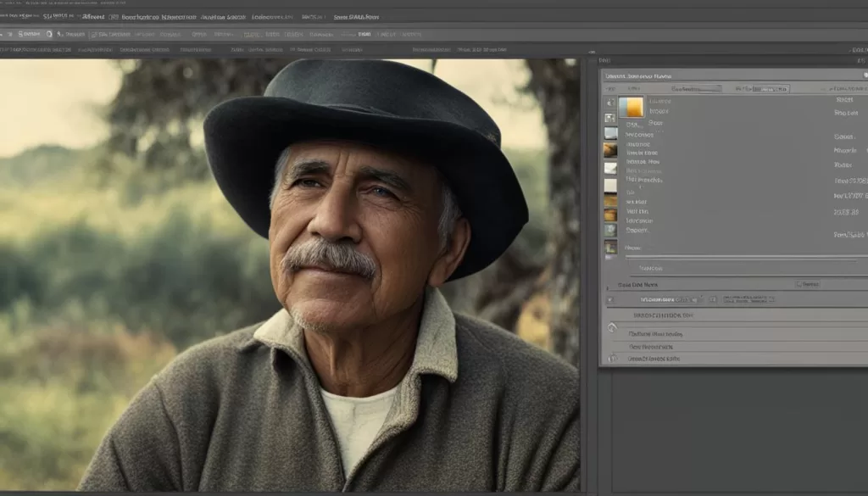Click the man's portrait photo on the canvas
868x496 pixels.
290,275
